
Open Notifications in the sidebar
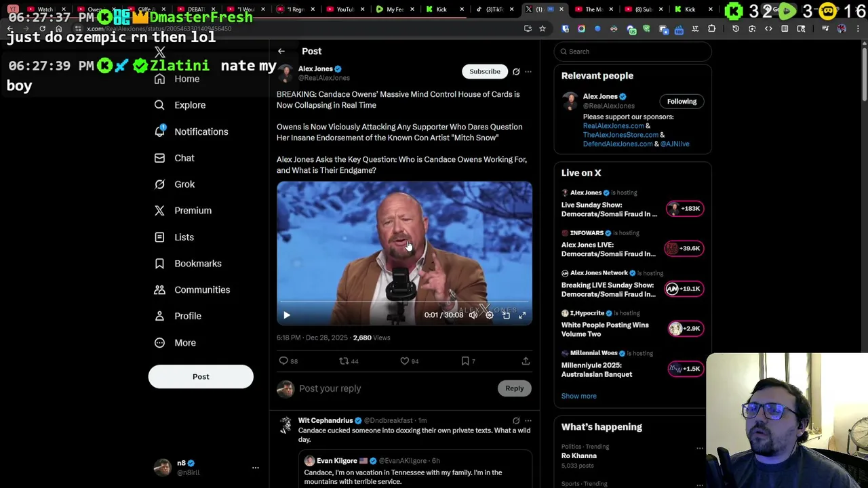click(191, 131)
